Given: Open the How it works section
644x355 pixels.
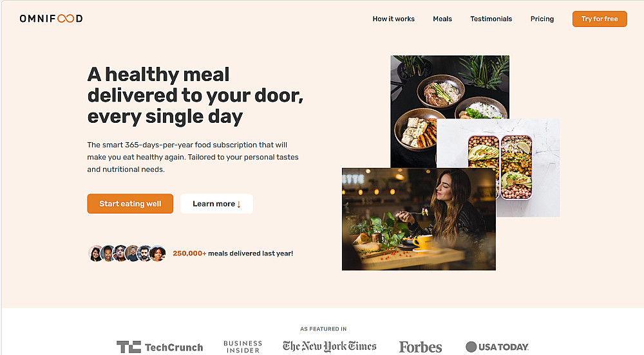Looking at the screenshot, I should tap(393, 19).
